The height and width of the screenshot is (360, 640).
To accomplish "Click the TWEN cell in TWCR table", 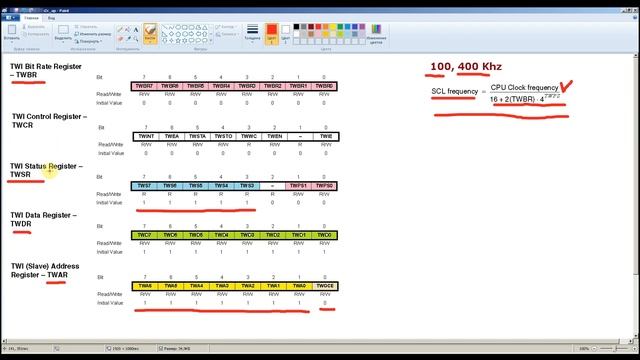I will pos(275,136).
